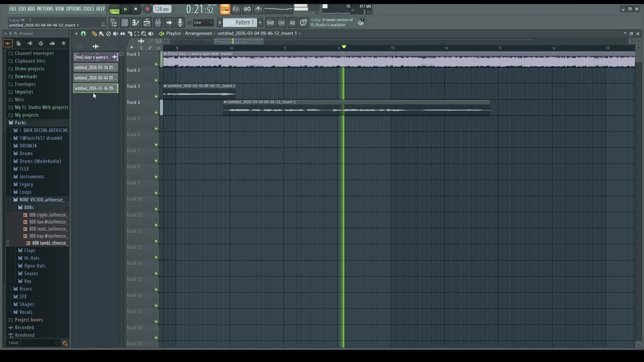Mute Track 1 via its green dot
This screenshot has height=362, width=644.
coord(156,64)
